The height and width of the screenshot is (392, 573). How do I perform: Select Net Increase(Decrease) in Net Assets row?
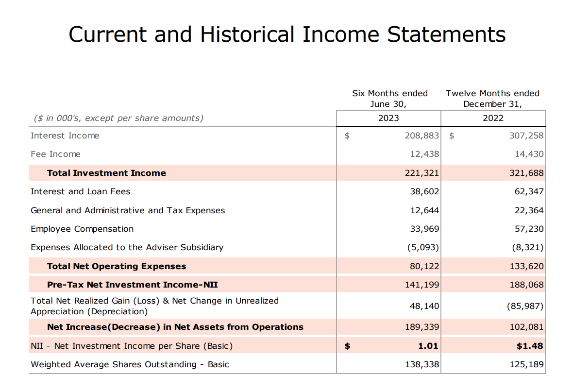tap(287, 327)
